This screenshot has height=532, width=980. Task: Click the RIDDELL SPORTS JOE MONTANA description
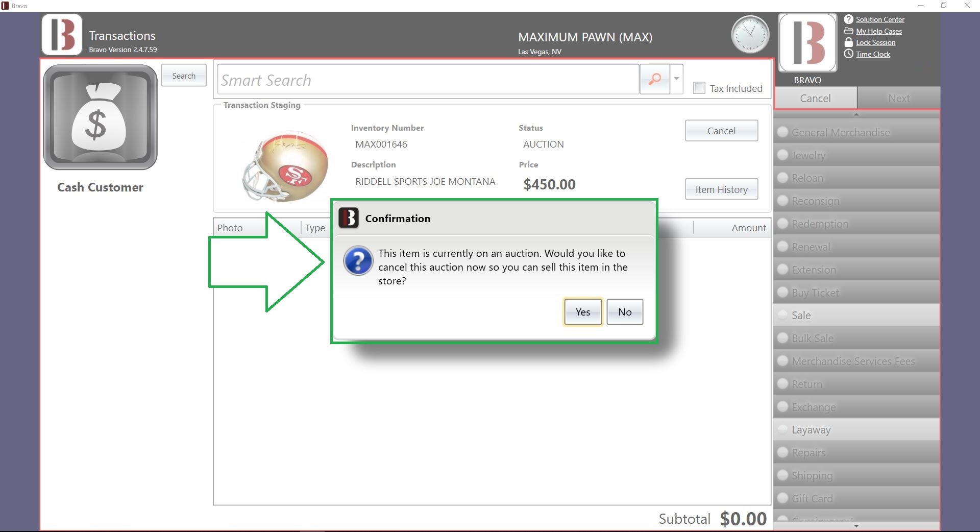point(425,181)
